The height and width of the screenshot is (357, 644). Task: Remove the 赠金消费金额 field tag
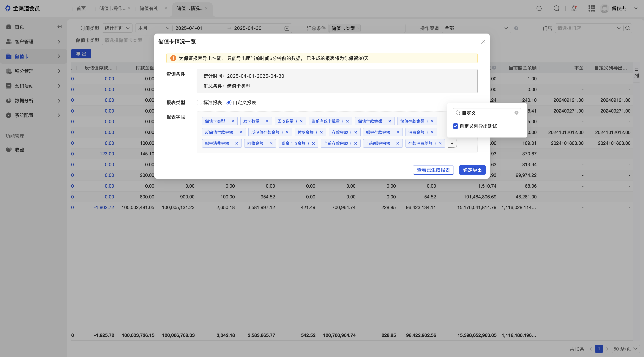point(237,143)
